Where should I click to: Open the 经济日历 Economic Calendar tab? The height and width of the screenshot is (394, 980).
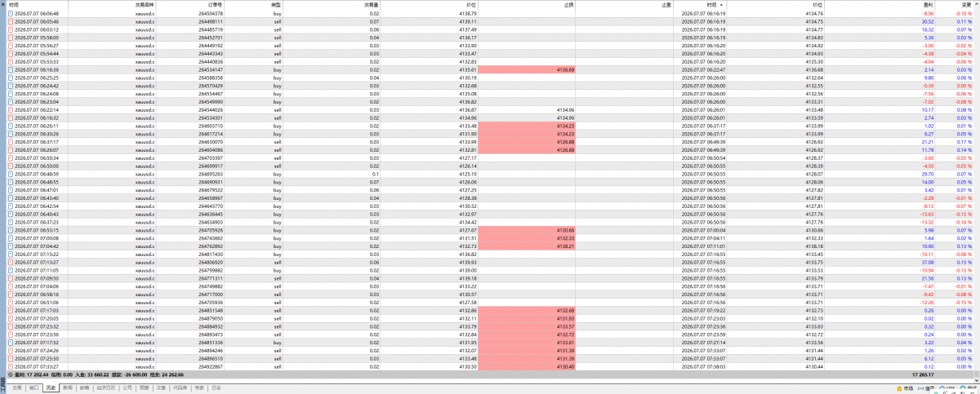105,387
